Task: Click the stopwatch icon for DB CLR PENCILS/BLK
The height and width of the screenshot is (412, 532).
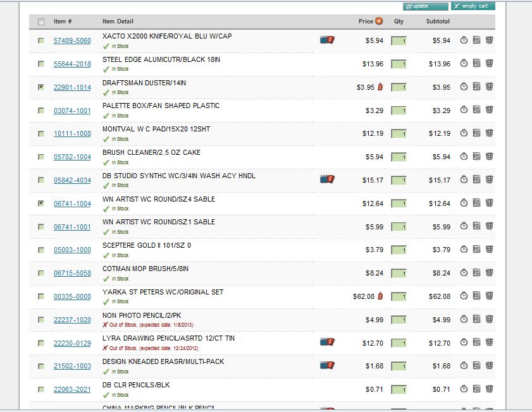Action: click(x=464, y=389)
